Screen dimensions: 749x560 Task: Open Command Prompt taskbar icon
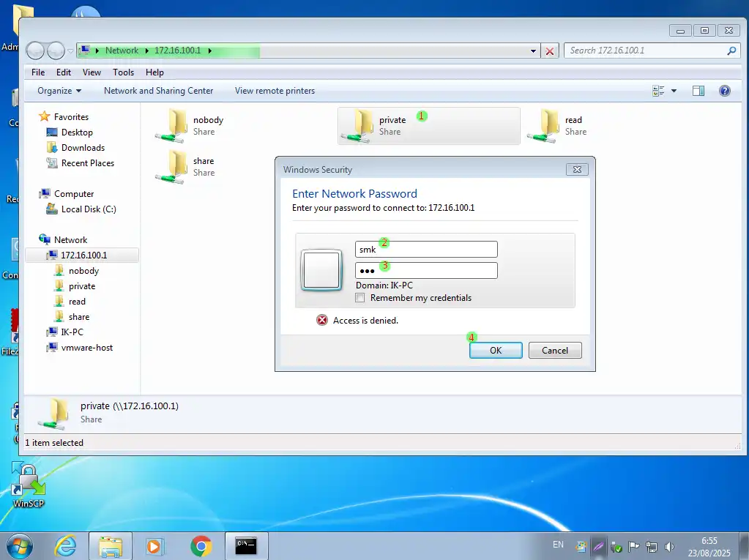(246, 546)
